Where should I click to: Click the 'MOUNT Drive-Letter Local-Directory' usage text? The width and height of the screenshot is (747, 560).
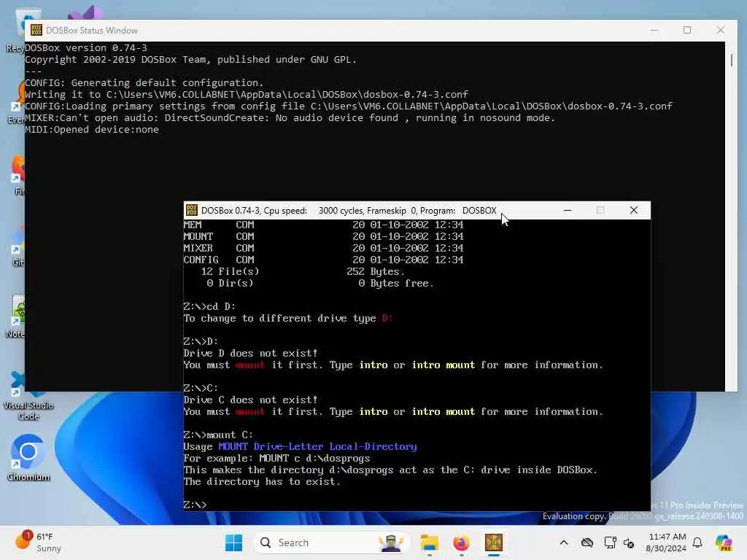317,447
